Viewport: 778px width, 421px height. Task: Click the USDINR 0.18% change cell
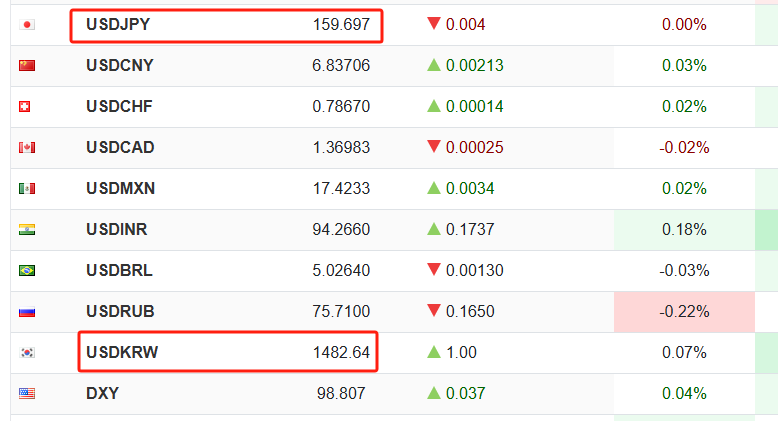[x=684, y=229]
